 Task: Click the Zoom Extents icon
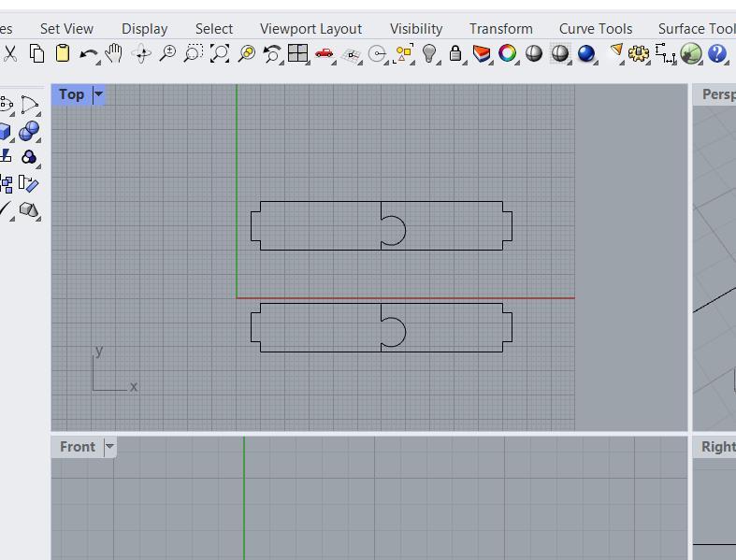click(x=220, y=53)
